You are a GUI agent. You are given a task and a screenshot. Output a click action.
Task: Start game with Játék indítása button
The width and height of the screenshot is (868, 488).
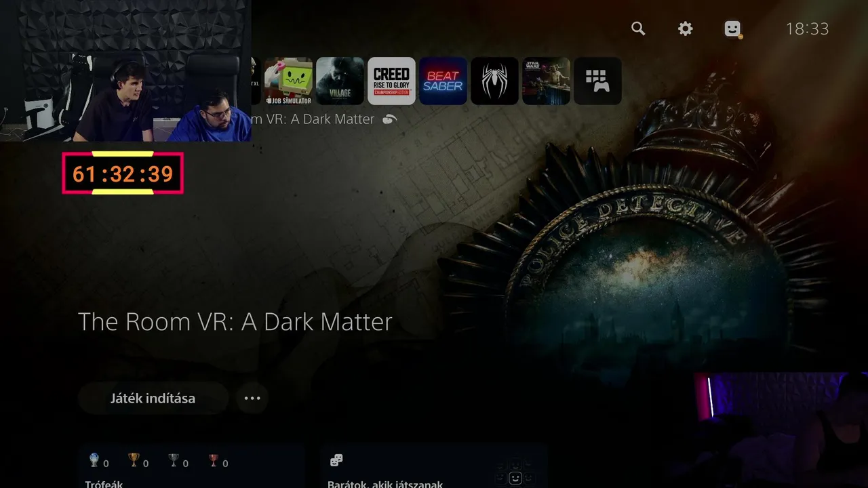click(x=153, y=398)
